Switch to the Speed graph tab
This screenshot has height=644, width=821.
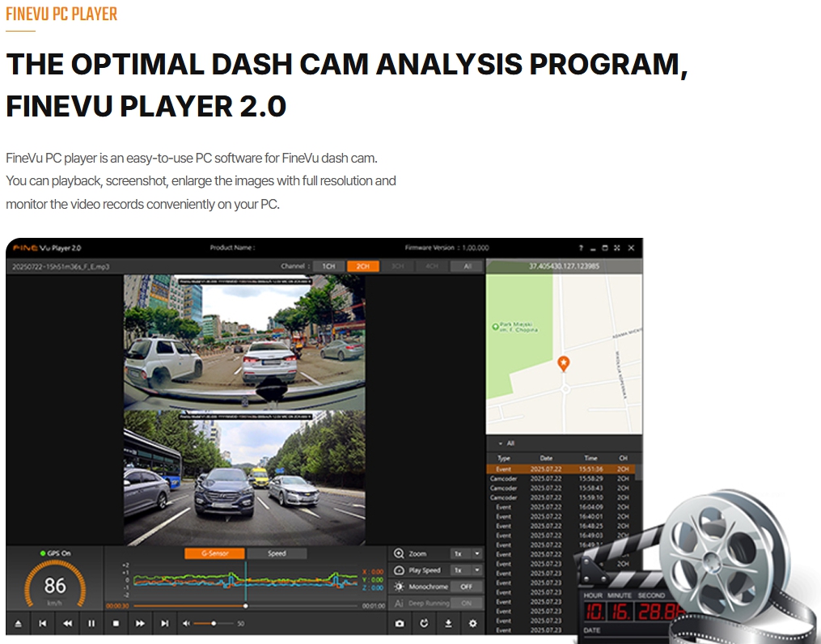[277, 554]
